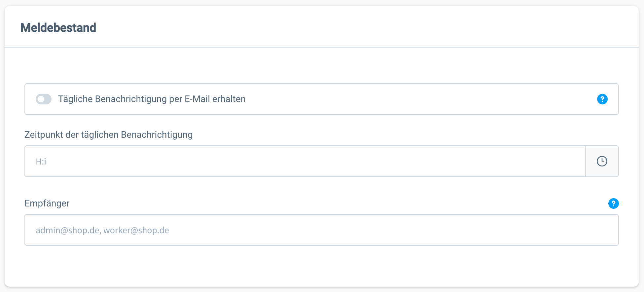Click the Empfänger email recipients field
This screenshot has width=644, height=292.
(321, 230)
